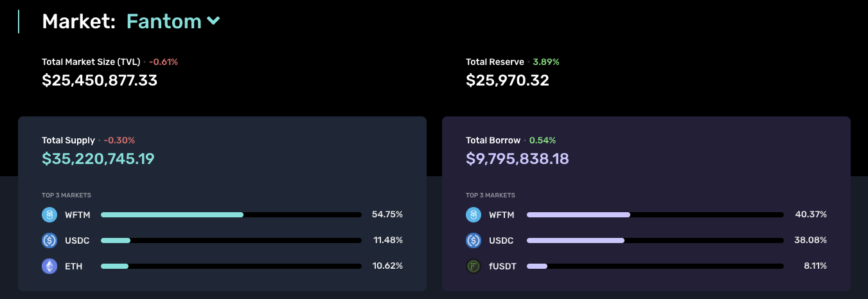Click Top 3 Markets heading under Total Supply
The height and width of the screenshot is (299, 868).
tap(66, 195)
